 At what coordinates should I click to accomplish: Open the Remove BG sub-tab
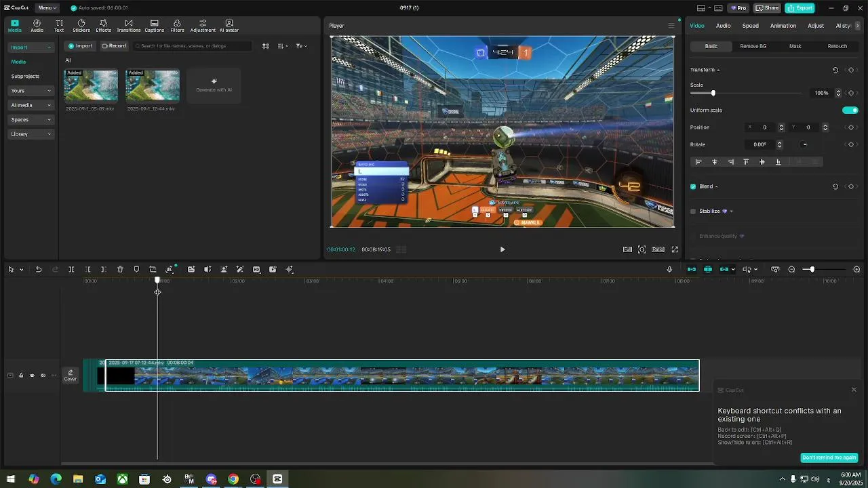point(753,46)
